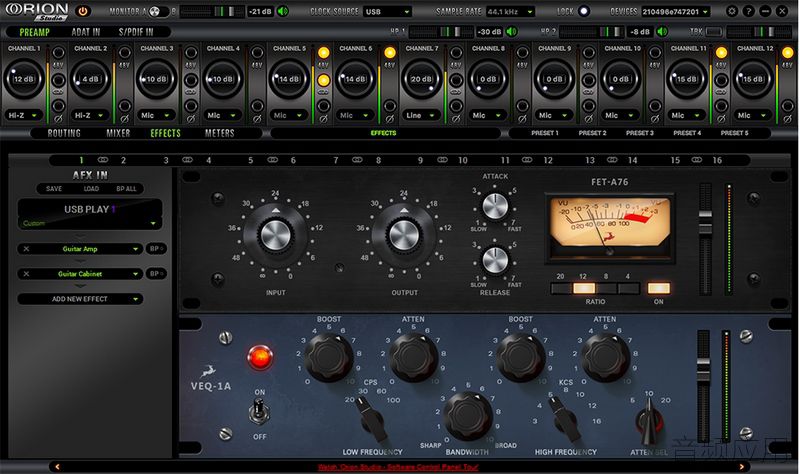The width and height of the screenshot is (800, 474).
Task: Link effects channels 1 and 2
Action: pyautogui.click(x=103, y=160)
